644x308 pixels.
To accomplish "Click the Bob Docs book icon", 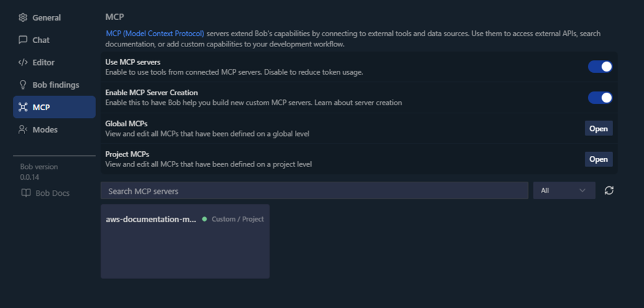I will 26,193.
